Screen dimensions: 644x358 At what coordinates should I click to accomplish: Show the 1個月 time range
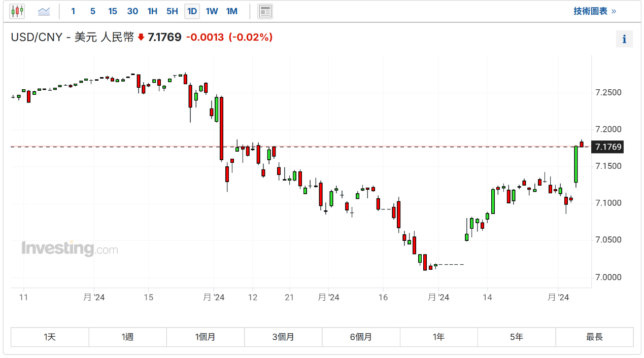click(x=205, y=337)
